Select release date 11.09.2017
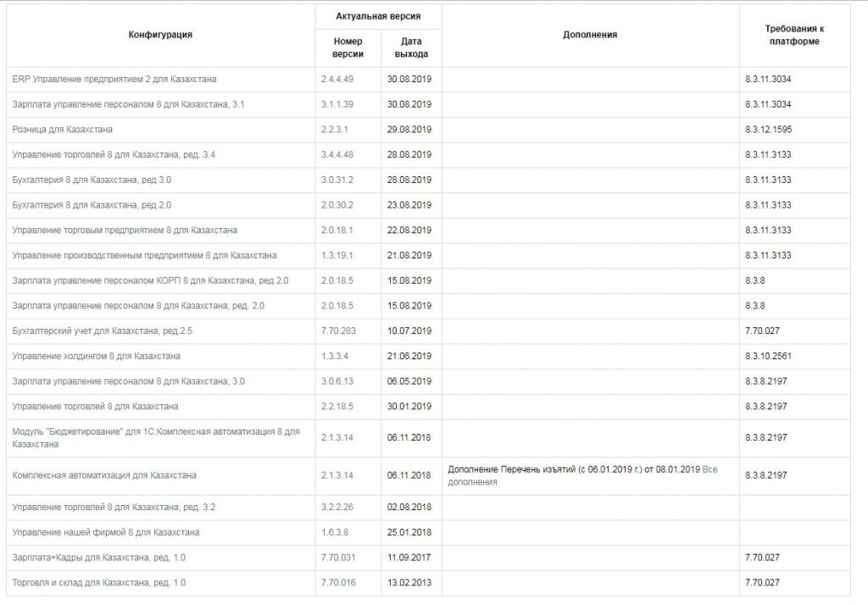 (409, 558)
